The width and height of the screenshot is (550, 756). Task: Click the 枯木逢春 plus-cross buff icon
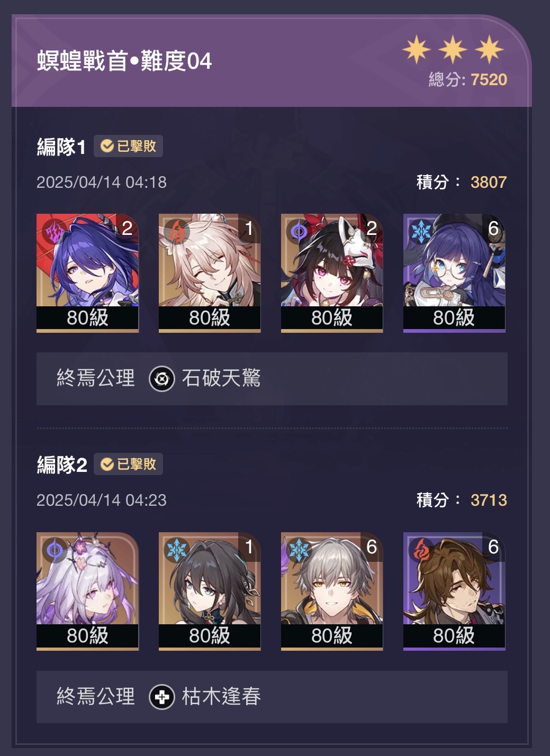click(x=162, y=697)
